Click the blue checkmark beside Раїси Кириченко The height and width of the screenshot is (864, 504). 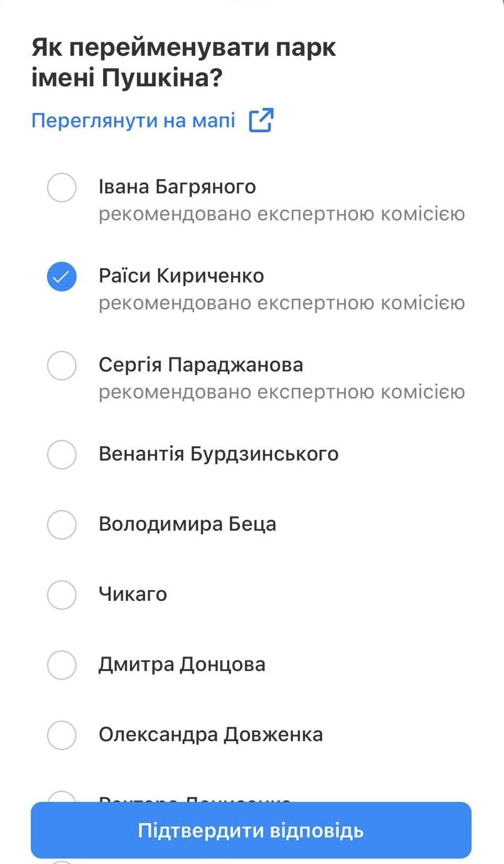pos(61,277)
